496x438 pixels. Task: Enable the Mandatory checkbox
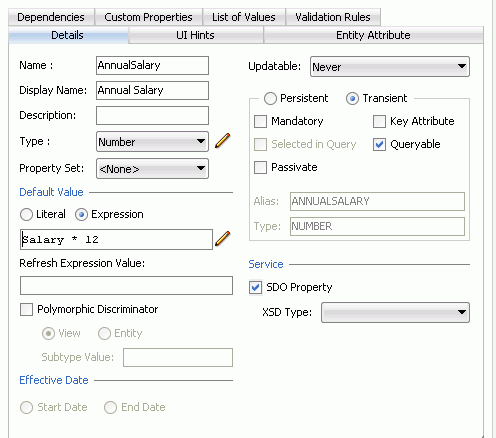(260, 121)
